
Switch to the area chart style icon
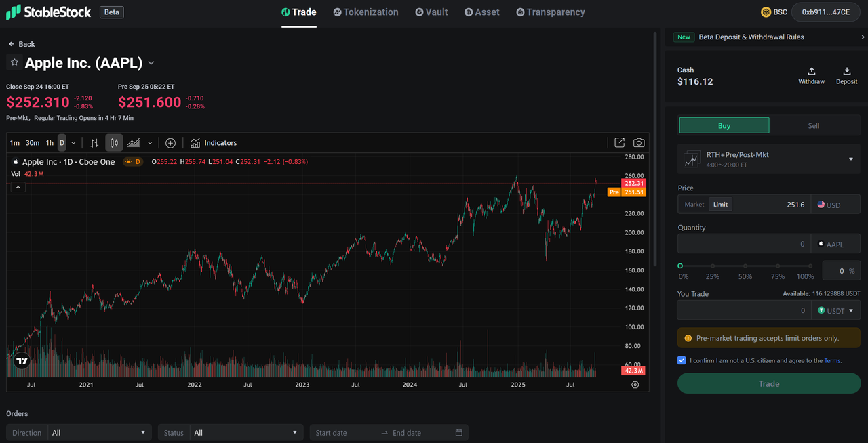pyautogui.click(x=133, y=143)
